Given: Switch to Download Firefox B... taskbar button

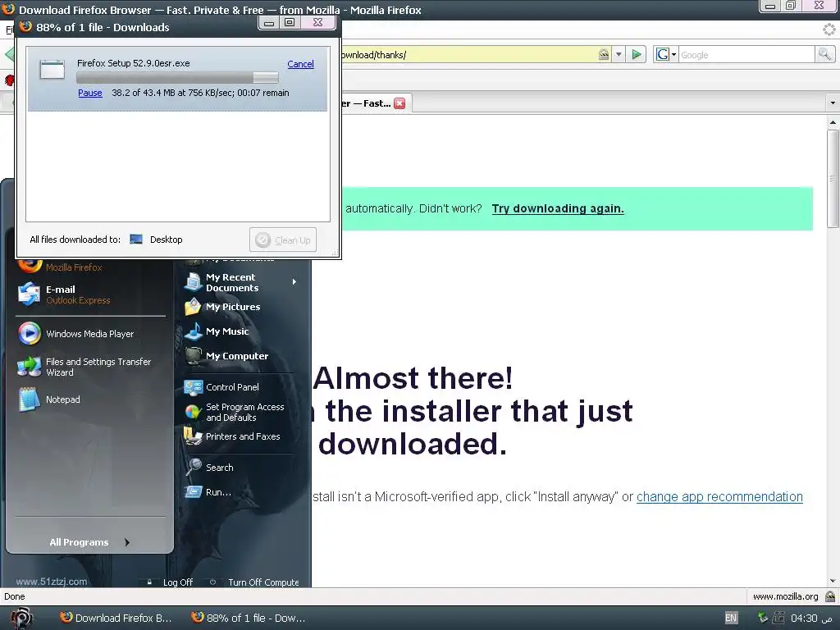Looking at the screenshot, I should click(116, 619).
